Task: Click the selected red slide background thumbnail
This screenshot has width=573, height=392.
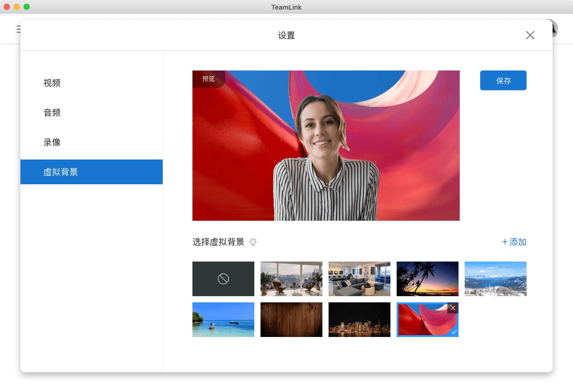Action: [x=424, y=322]
